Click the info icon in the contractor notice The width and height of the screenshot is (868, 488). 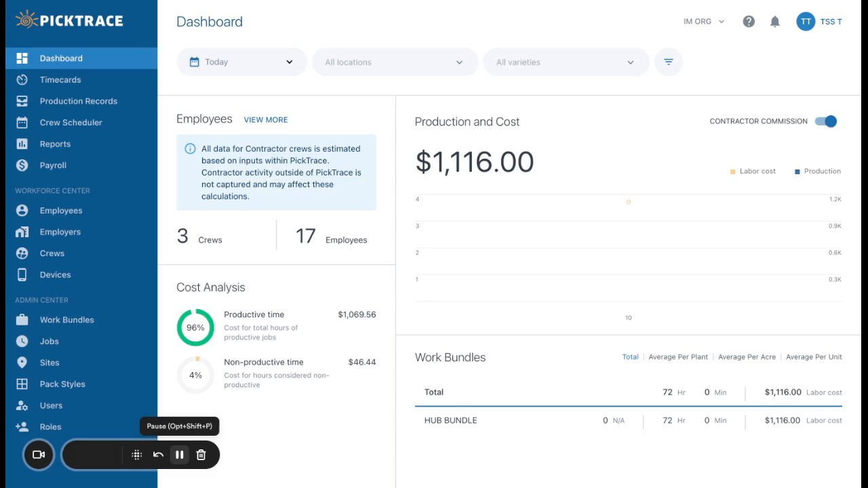coord(191,149)
